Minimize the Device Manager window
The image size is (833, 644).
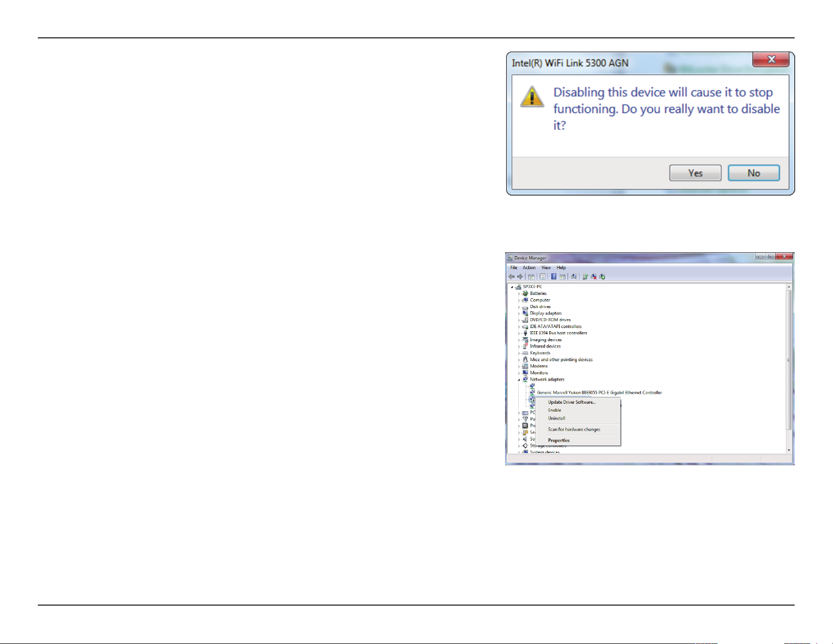click(x=760, y=257)
